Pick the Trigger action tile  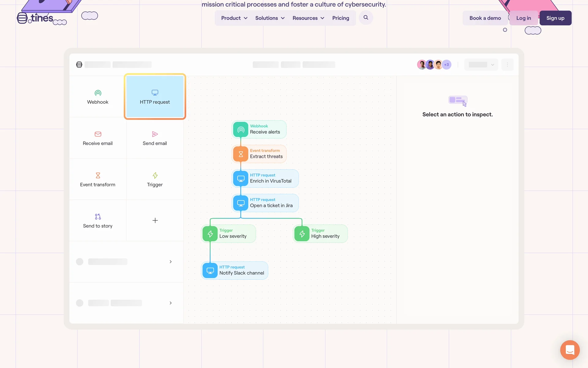(155, 179)
